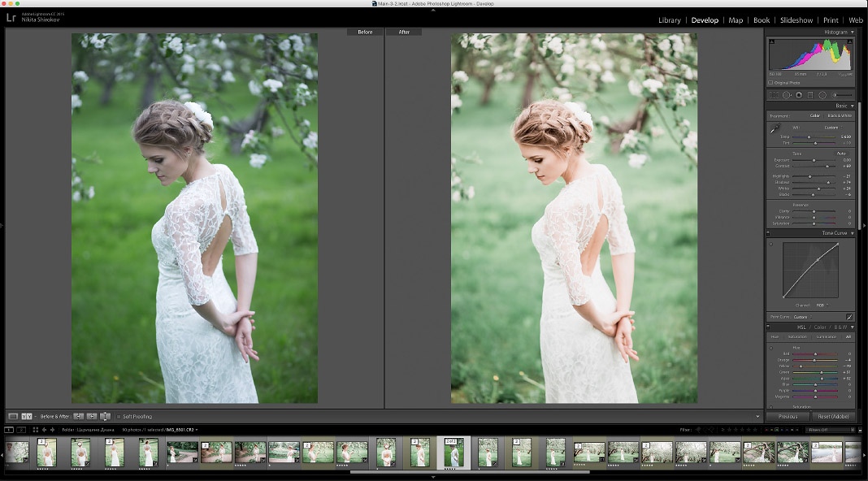Screen dimensions: 868x481
Task: Show HSL Luminance tab
Action: tap(826, 336)
